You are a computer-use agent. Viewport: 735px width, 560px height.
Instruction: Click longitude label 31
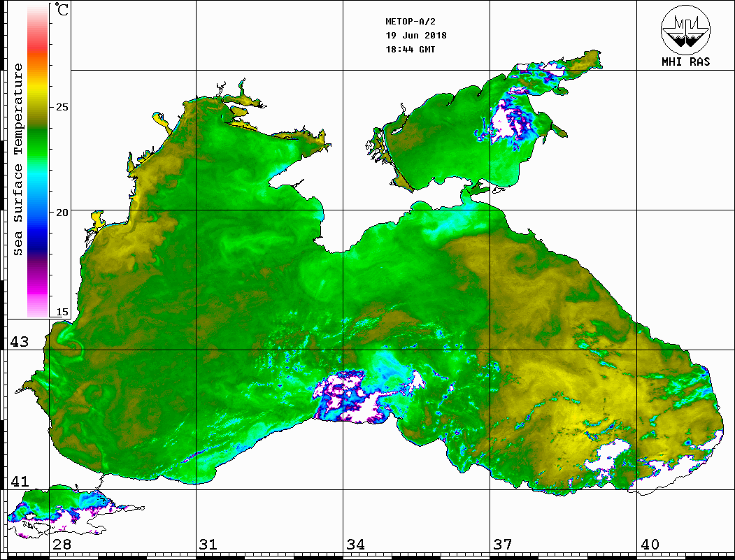pos(208,545)
